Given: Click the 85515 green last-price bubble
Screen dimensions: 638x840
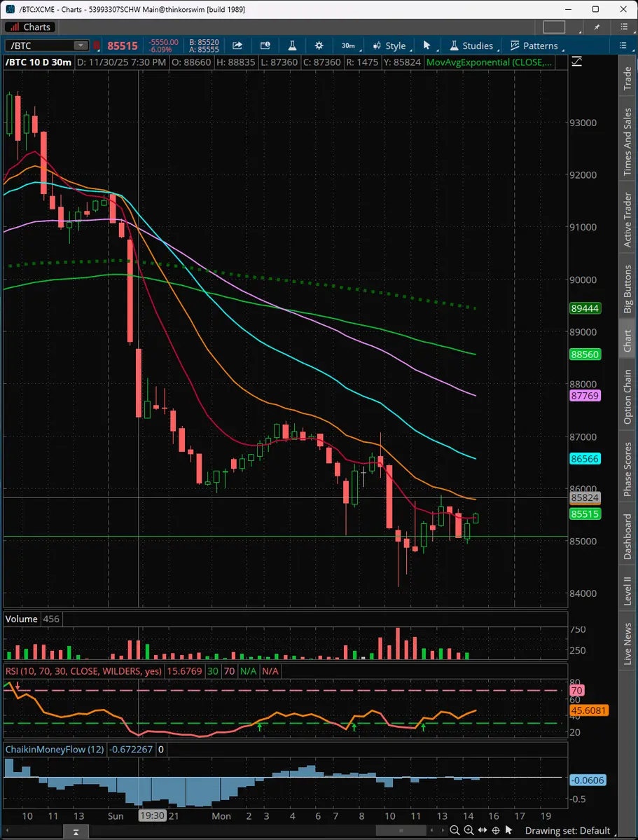Looking at the screenshot, I should point(585,514).
